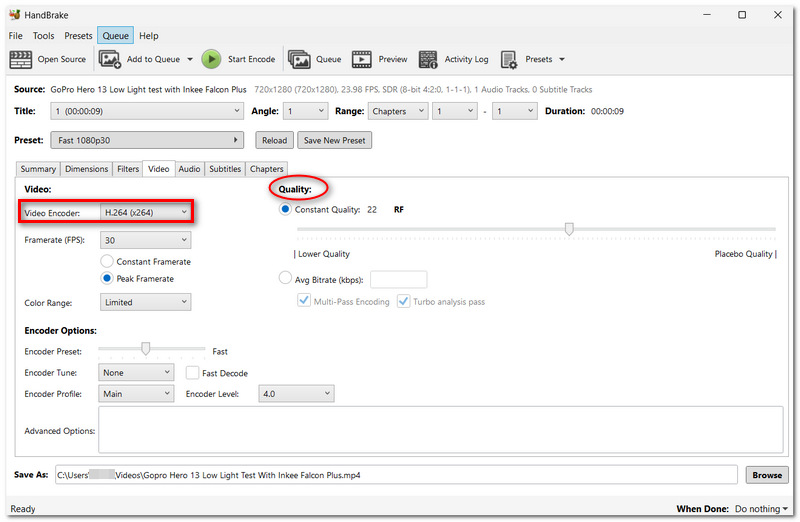
Task: Click the Presets gear document icon
Action: point(509,59)
